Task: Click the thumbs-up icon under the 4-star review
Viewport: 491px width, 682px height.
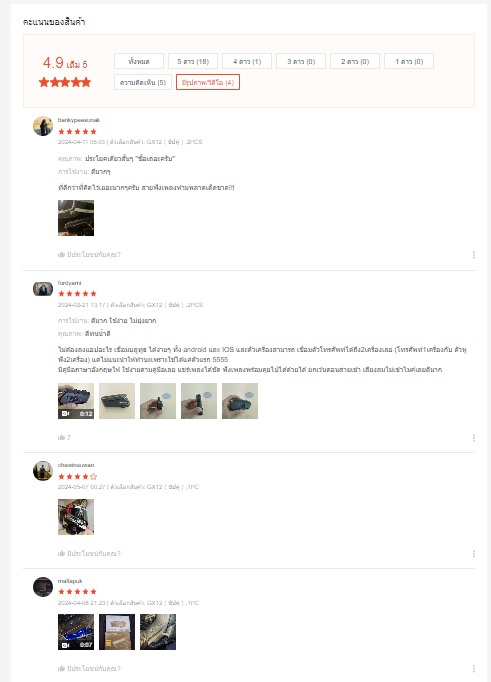Action: tap(61, 553)
